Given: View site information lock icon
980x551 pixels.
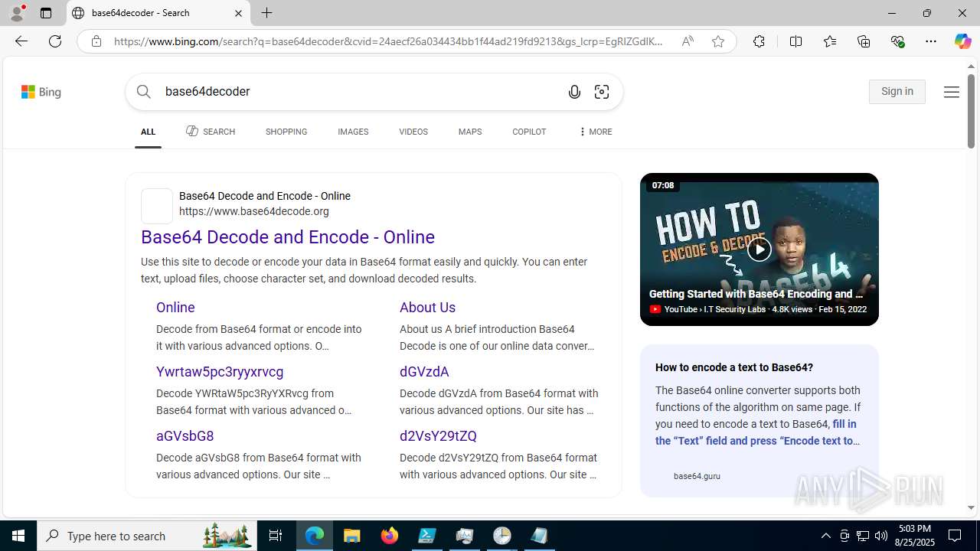Looking at the screenshot, I should (96, 41).
